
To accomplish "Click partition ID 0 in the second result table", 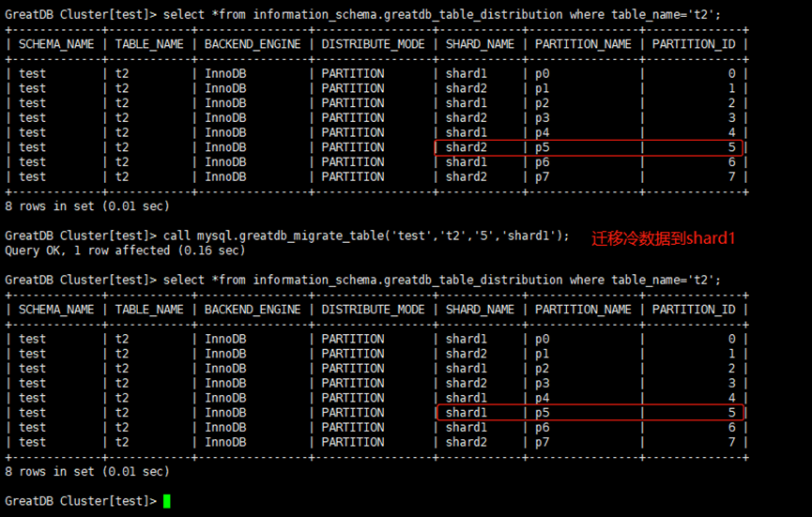I will [x=731, y=339].
